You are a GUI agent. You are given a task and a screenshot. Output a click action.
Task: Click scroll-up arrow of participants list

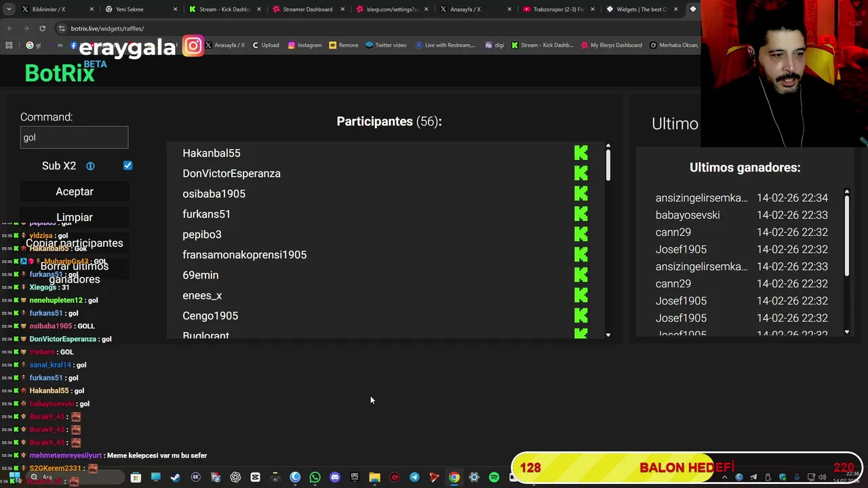point(608,146)
